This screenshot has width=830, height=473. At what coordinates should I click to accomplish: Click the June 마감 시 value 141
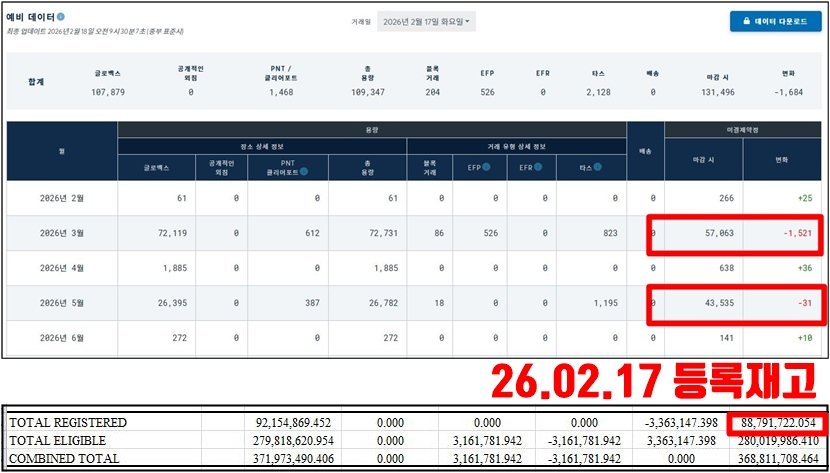click(x=726, y=338)
